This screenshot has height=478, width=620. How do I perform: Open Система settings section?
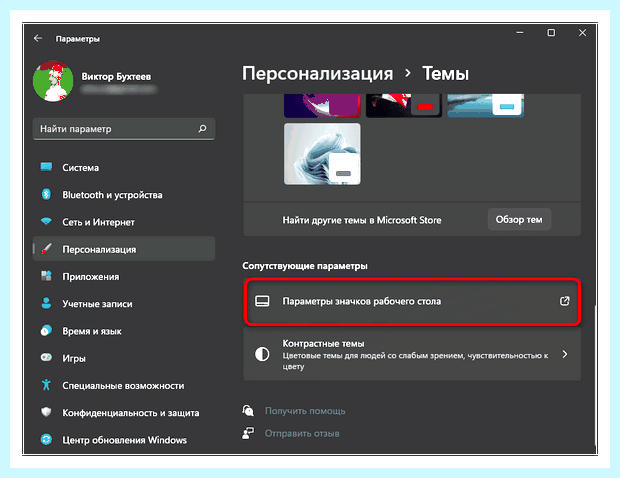coord(124,167)
